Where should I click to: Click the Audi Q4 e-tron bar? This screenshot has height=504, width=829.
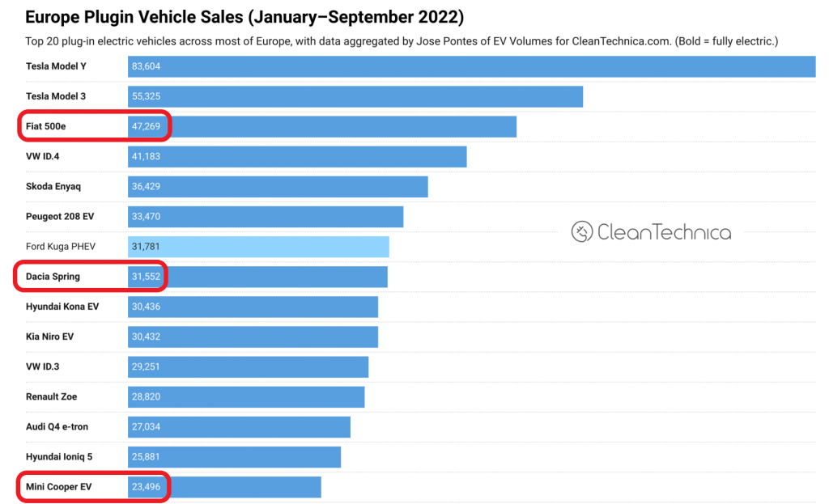click(239, 427)
